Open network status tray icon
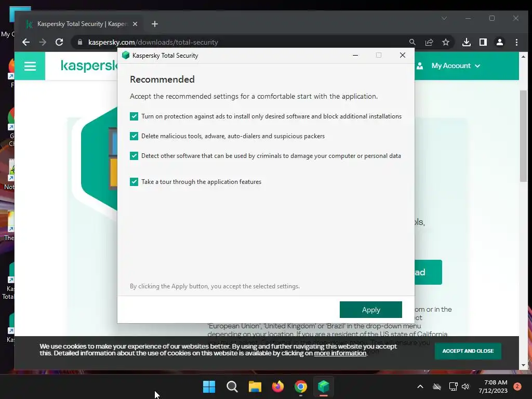This screenshot has height=399, width=532. [453, 387]
